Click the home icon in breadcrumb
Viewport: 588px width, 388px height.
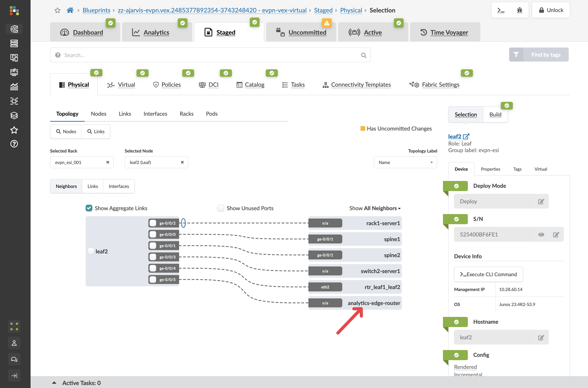pyautogui.click(x=70, y=10)
